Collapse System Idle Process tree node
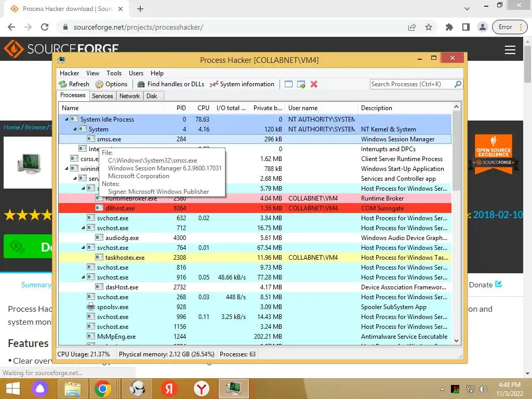 pyautogui.click(x=66, y=119)
